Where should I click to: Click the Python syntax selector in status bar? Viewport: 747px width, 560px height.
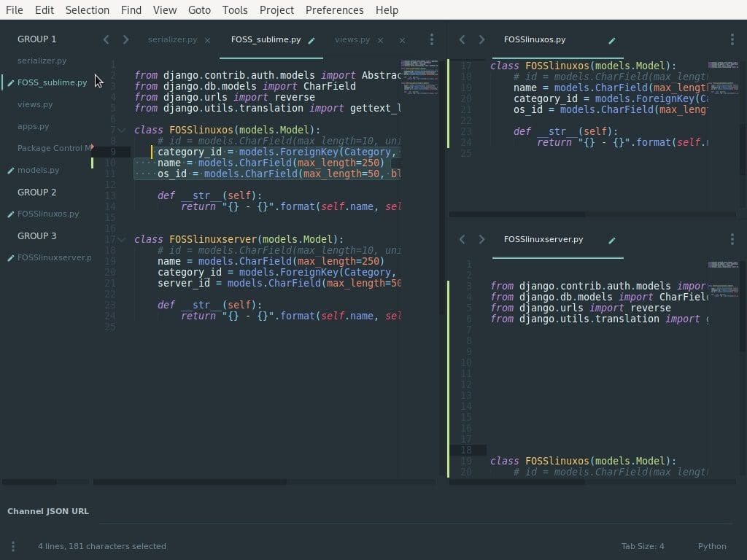[711, 545]
